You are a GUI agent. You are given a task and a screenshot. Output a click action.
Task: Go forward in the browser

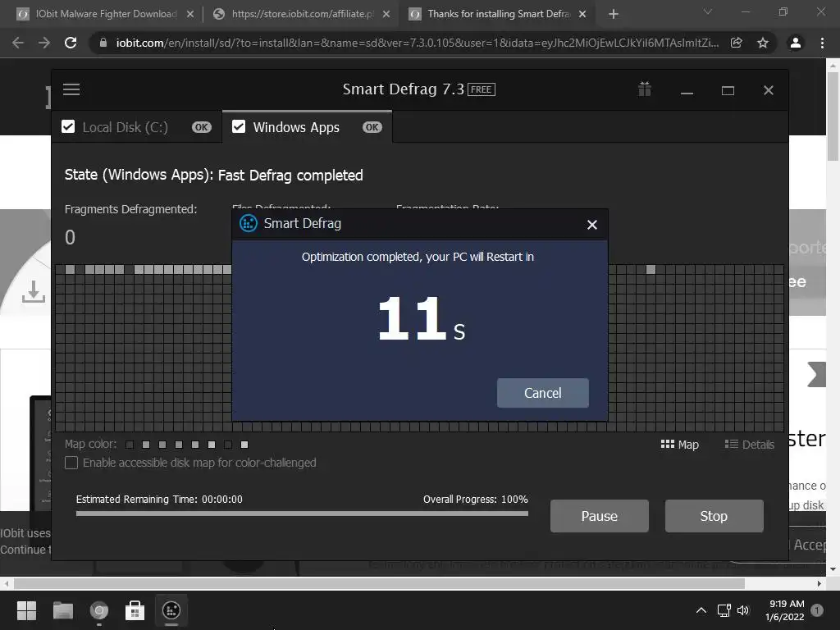click(x=44, y=43)
